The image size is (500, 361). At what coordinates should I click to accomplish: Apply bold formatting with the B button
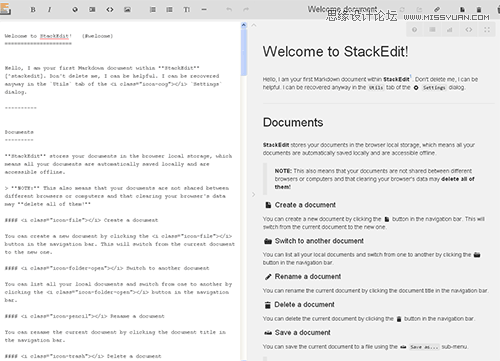tap(33, 10)
